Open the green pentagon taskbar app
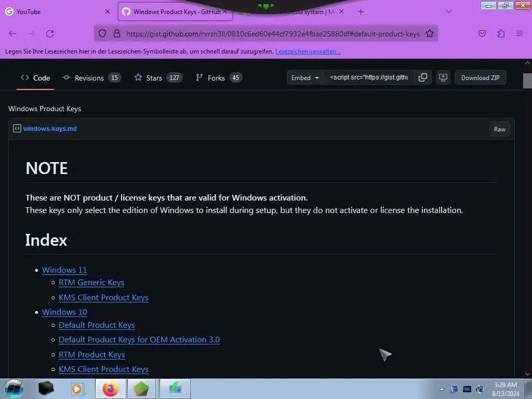 click(x=141, y=389)
